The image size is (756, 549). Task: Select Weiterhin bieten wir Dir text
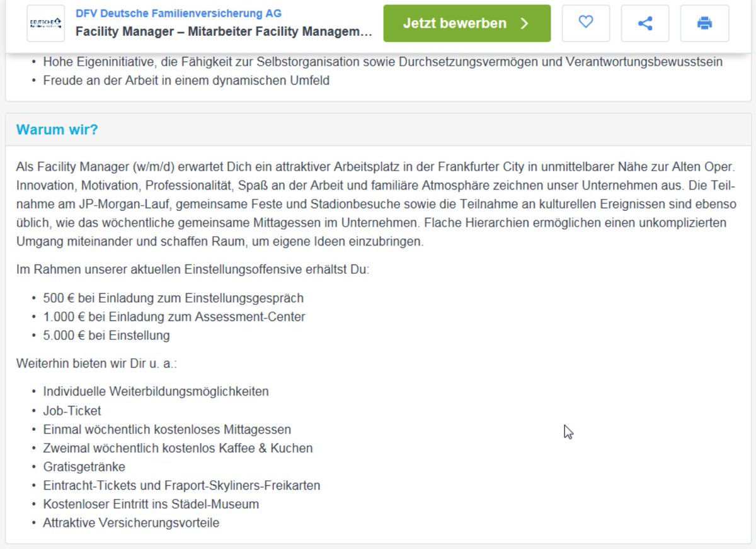coord(97,364)
